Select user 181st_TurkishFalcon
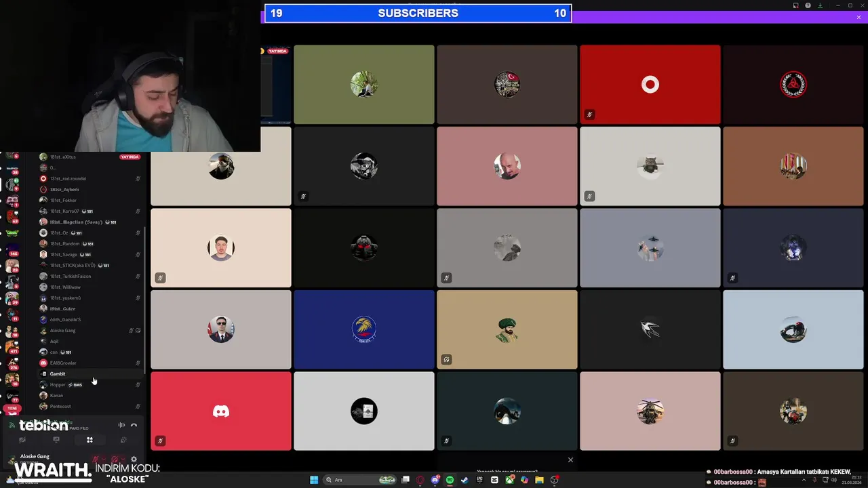 pyautogui.click(x=90, y=276)
